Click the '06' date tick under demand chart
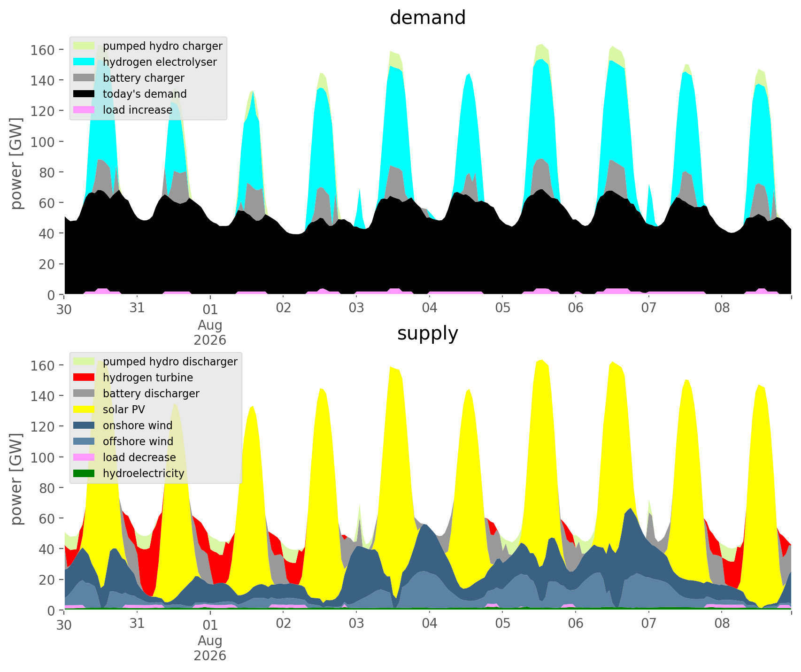Image resolution: width=801 pixels, height=672 pixels. pos(576,309)
